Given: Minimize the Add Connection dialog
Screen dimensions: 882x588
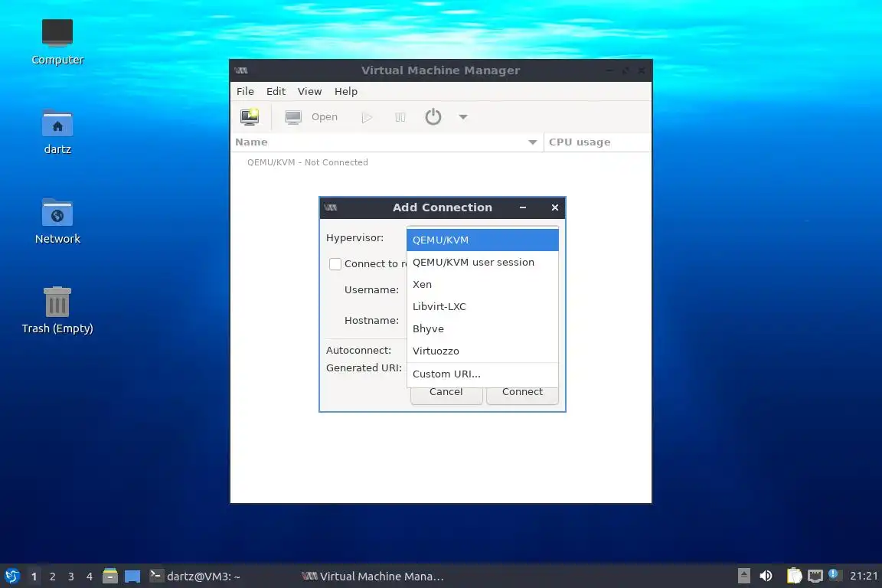Looking at the screenshot, I should point(523,207).
